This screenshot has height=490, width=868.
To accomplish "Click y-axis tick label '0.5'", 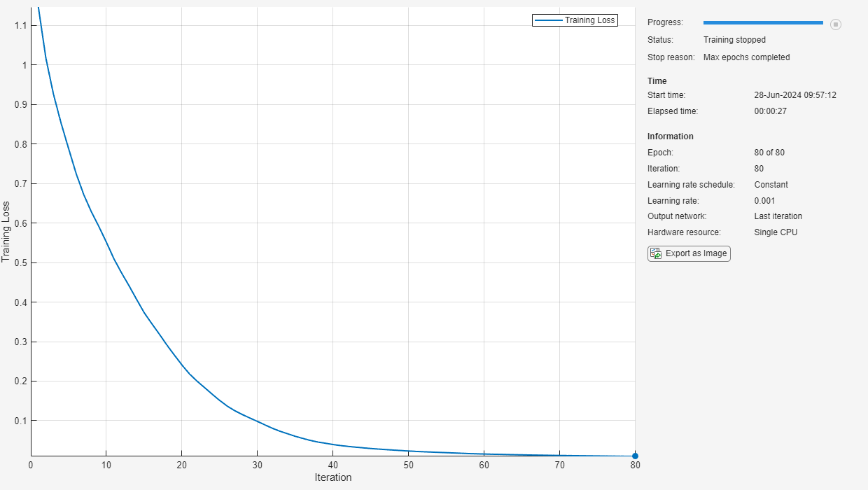I will [20, 263].
